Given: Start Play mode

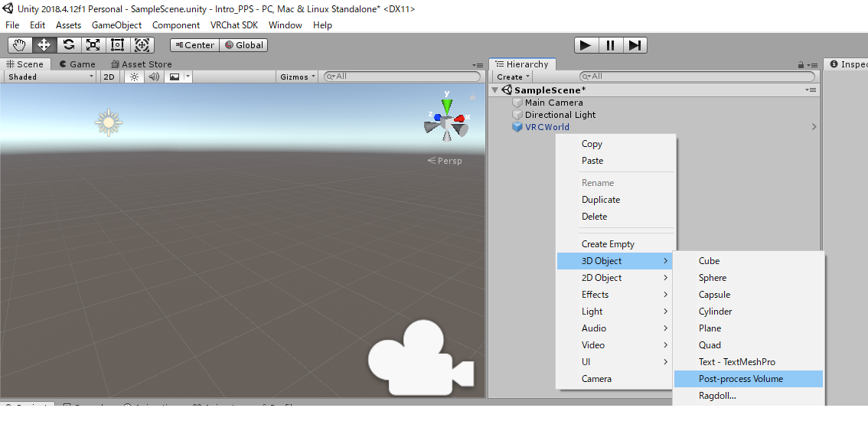Looking at the screenshot, I should 586,45.
